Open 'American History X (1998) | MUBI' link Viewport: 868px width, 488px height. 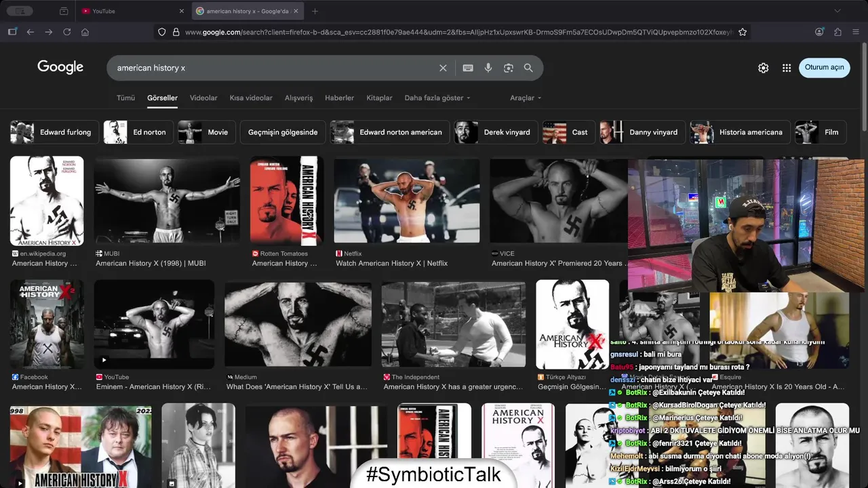151,263
